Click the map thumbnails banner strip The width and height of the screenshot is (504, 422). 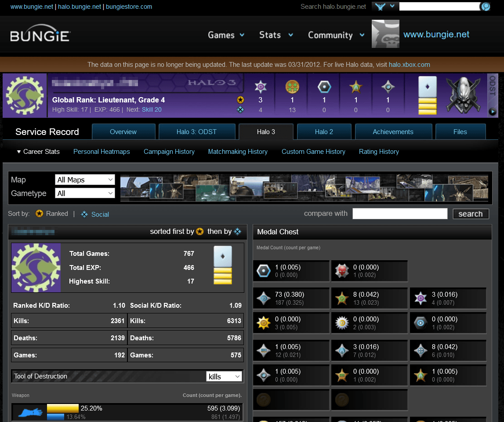[304, 188]
